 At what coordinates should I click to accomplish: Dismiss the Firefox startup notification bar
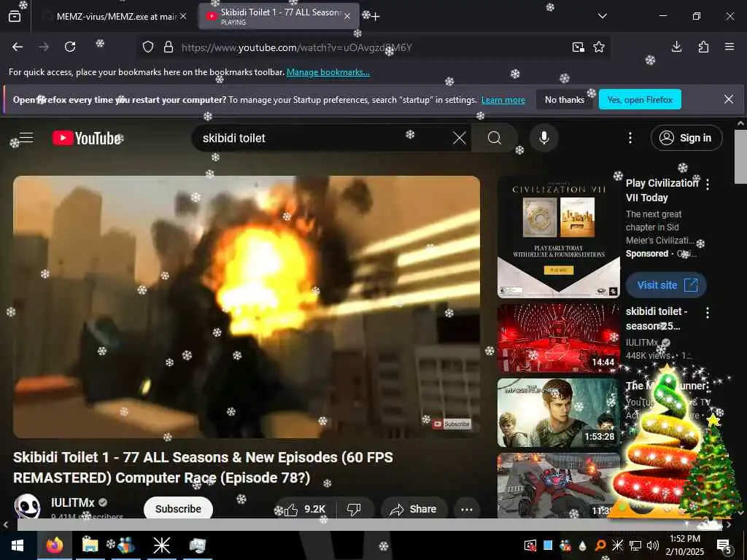pos(729,99)
